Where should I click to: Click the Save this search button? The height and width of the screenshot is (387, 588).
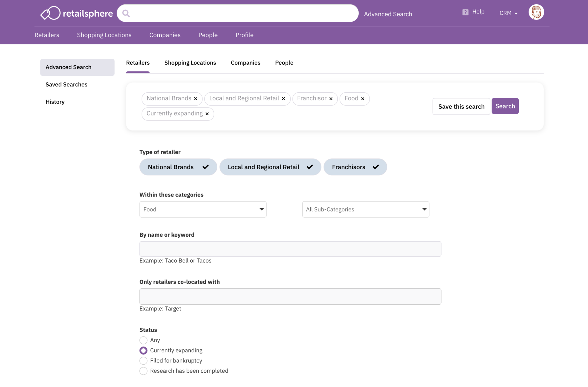point(461,106)
